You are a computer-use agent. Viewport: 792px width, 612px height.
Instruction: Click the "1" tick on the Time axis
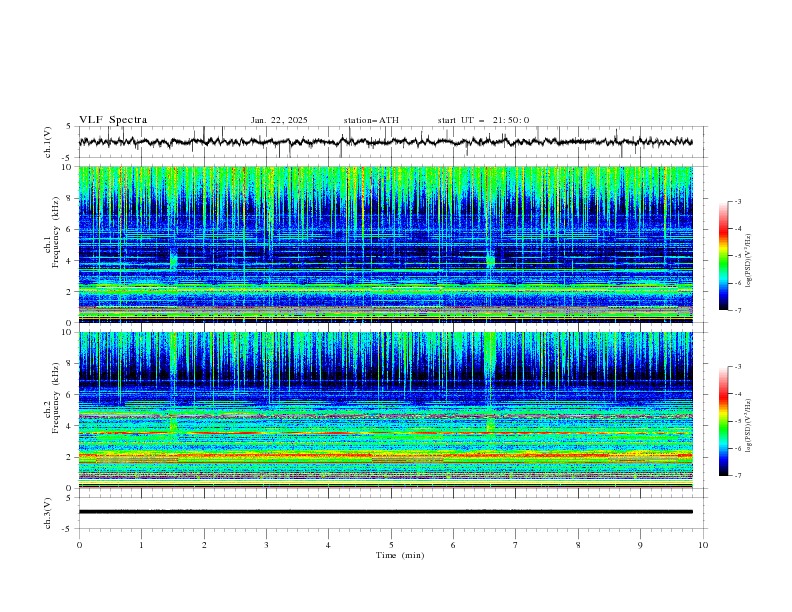pyautogui.click(x=141, y=545)
